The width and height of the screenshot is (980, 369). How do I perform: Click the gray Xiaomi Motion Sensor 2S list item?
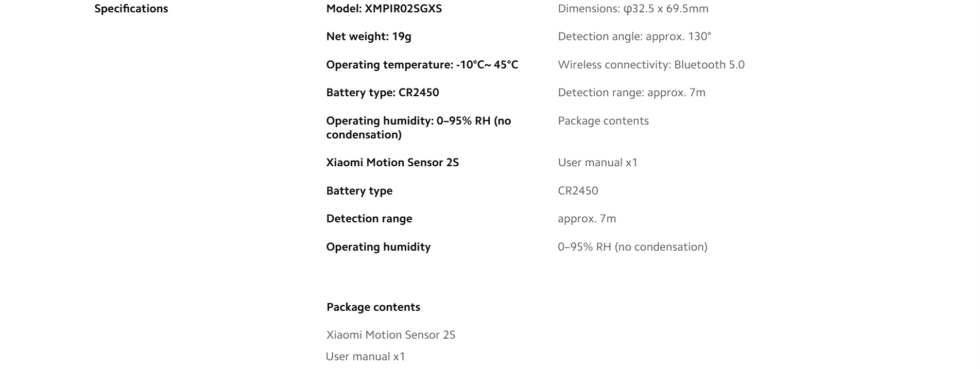[390, 335]
